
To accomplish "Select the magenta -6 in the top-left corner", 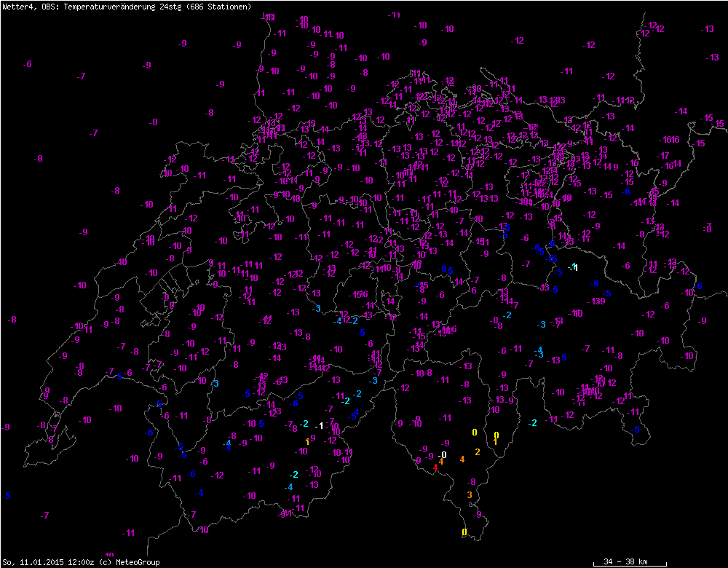I will [27, 64].
